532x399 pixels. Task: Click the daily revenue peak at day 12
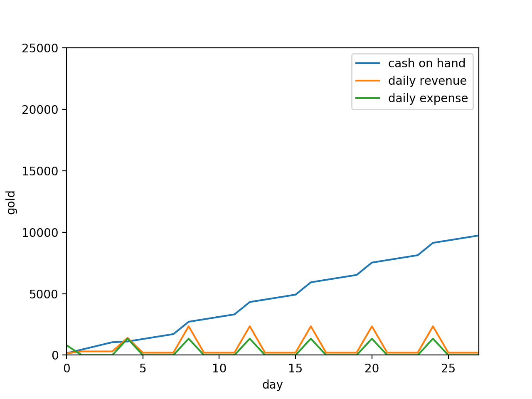click(x=250, y=326)
